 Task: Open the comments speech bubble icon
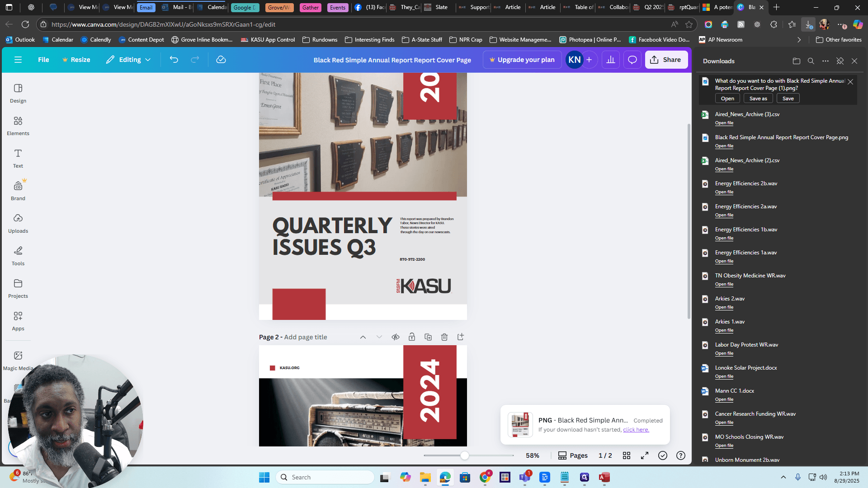pyautogui.click(x=632, y=60)
